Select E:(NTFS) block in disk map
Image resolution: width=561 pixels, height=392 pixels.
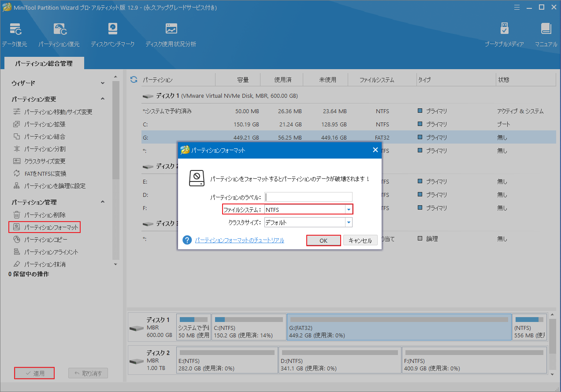click(227, 360)
